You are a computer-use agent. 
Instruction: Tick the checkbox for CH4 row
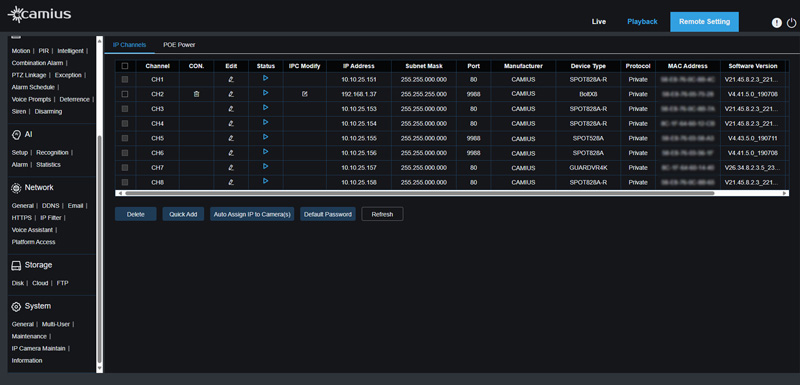[x=125, y=123]
